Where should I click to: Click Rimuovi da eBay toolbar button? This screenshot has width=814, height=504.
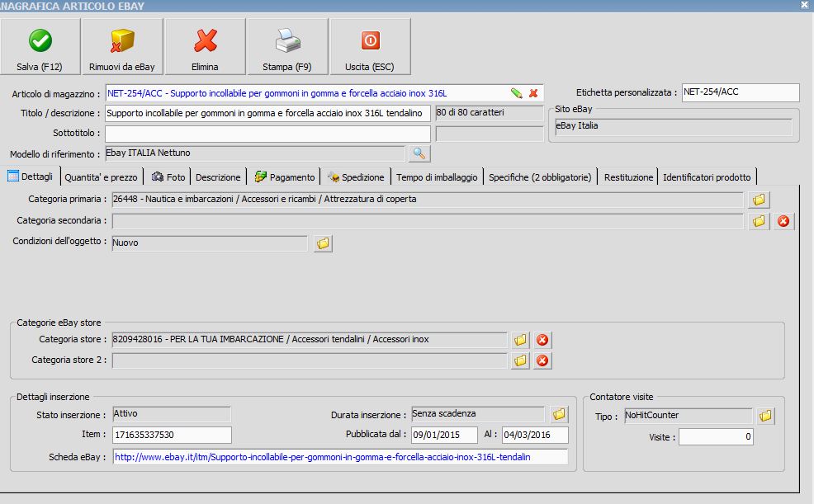(x=122, y=47)
